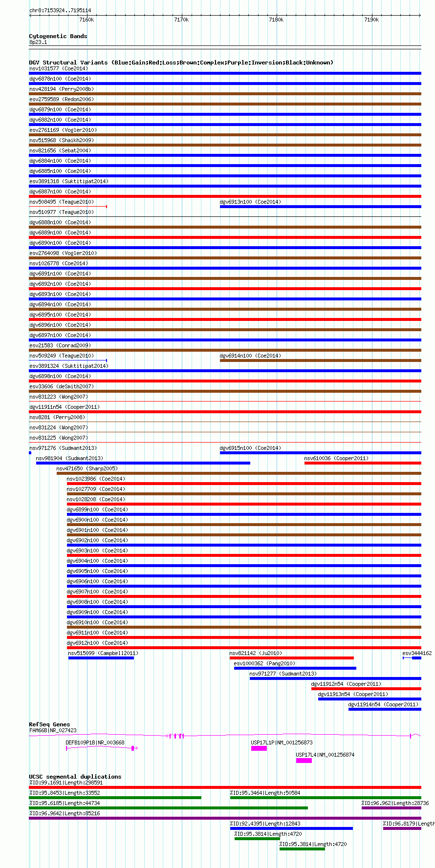Click the chr8:7153924..7195114 coordinate label

coord(60,10)
